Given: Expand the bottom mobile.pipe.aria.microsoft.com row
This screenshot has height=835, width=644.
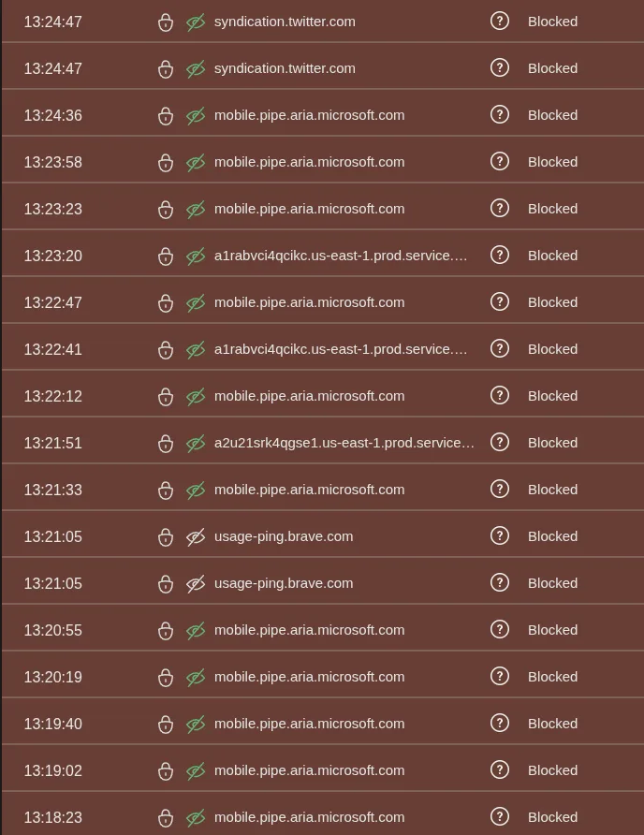Looking at the screenshot, I should (x=309, y=817).
